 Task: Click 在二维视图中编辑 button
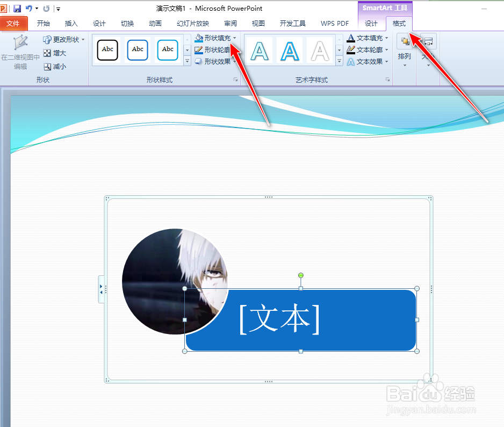[x=20, y=52]
